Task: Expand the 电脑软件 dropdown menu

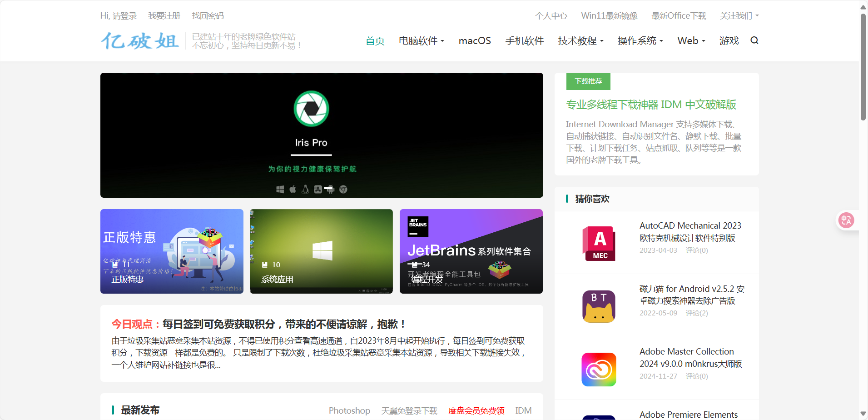Action: point(422,41)
